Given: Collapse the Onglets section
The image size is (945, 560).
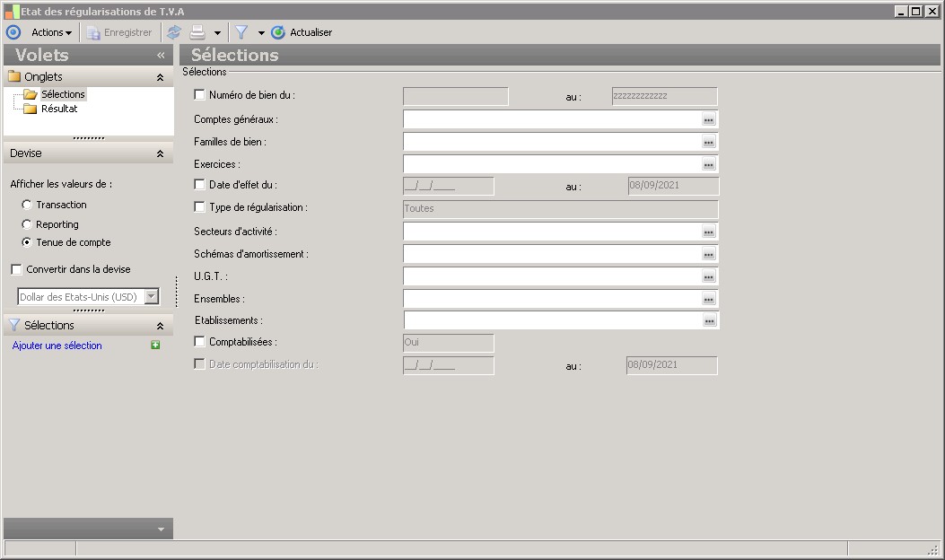Looking at the screenshot, I should pos(161,77).
